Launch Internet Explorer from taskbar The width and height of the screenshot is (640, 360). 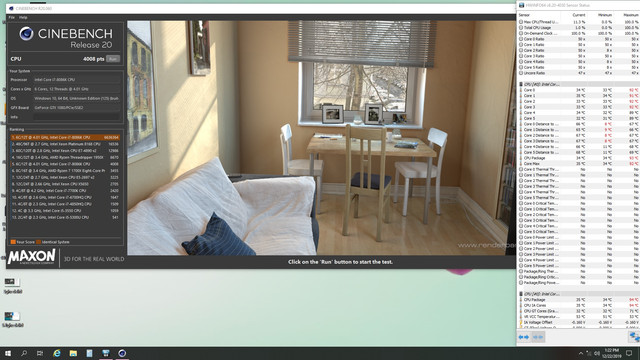(x=57, y=353)
